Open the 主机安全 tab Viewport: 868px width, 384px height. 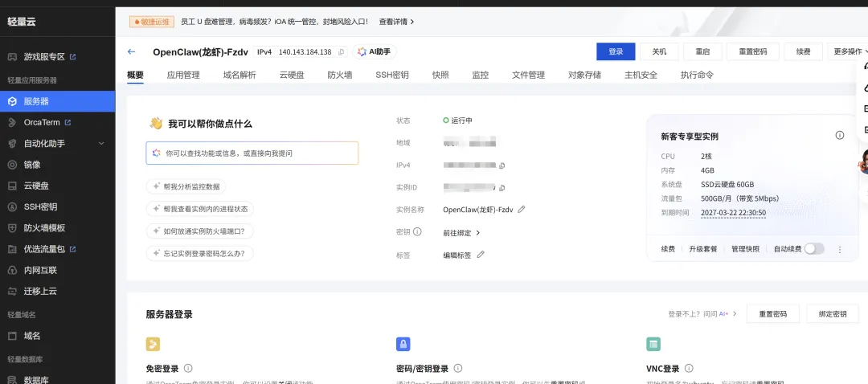[x=641, y=75]
